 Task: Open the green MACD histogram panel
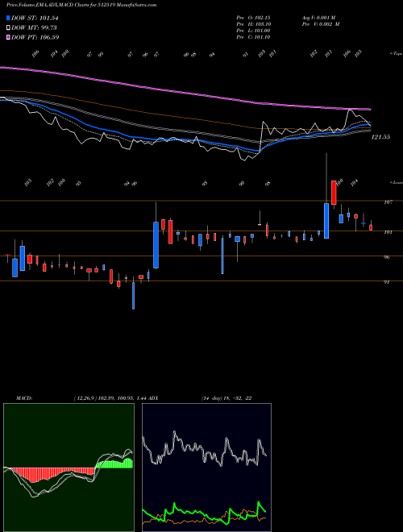[x=69, y=468]
